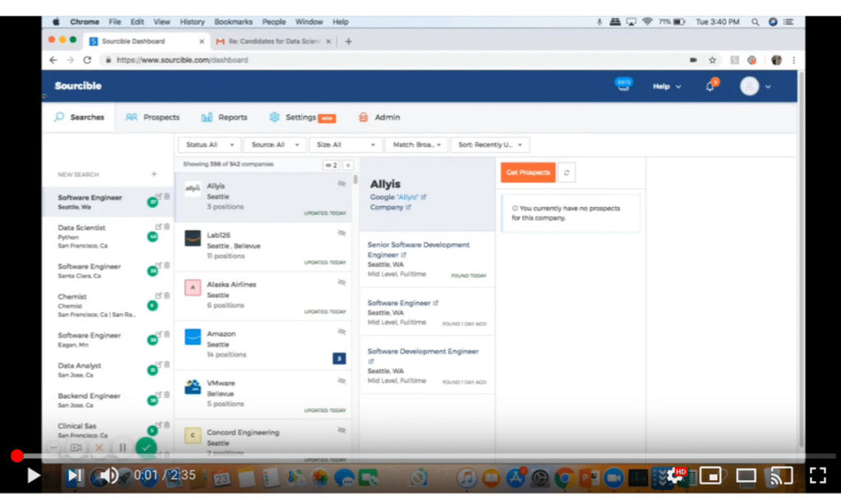Toggle the hidden companies eye counter
Screen dimensions: 841x504
click(332, 165)
